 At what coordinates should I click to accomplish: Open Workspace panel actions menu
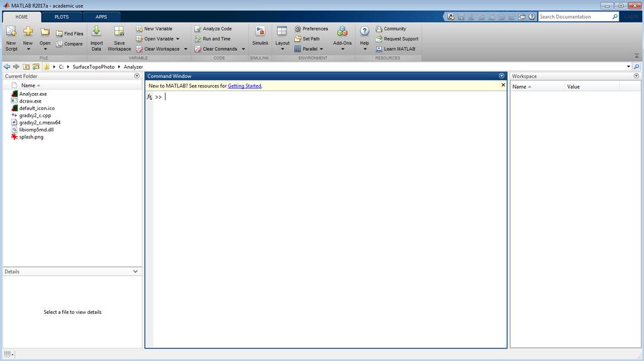(636, 76)
